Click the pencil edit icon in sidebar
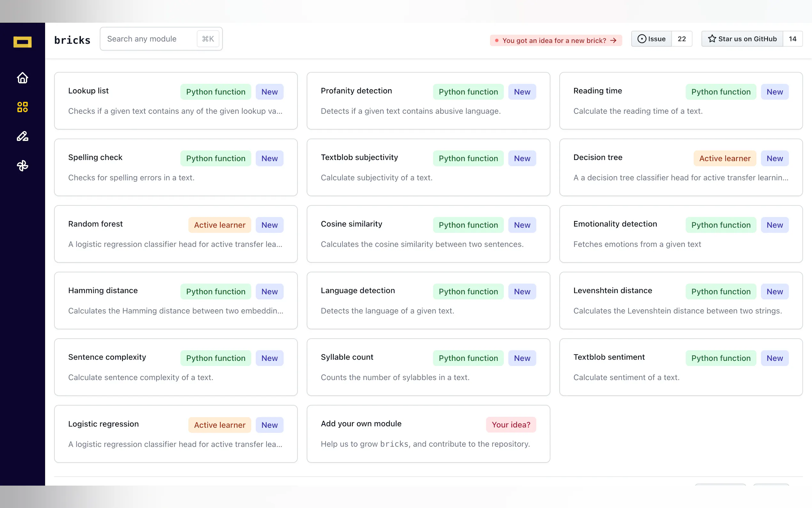 coord(22,136)
